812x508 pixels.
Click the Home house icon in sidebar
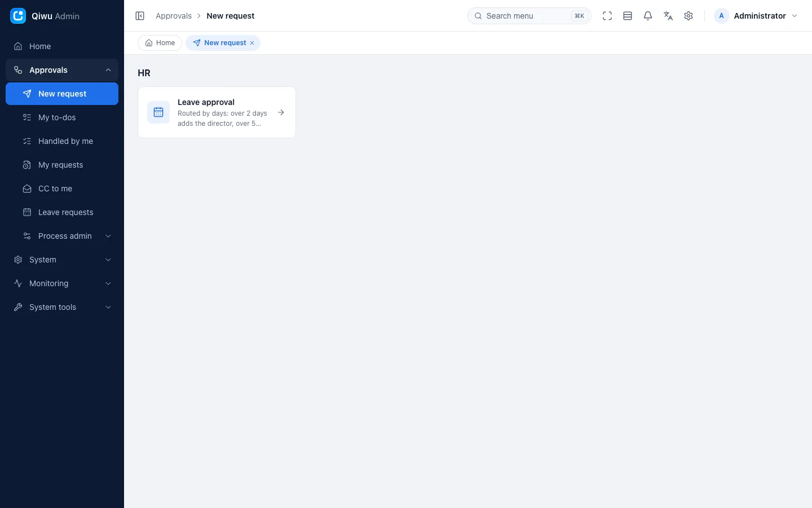tap(18, 46)
